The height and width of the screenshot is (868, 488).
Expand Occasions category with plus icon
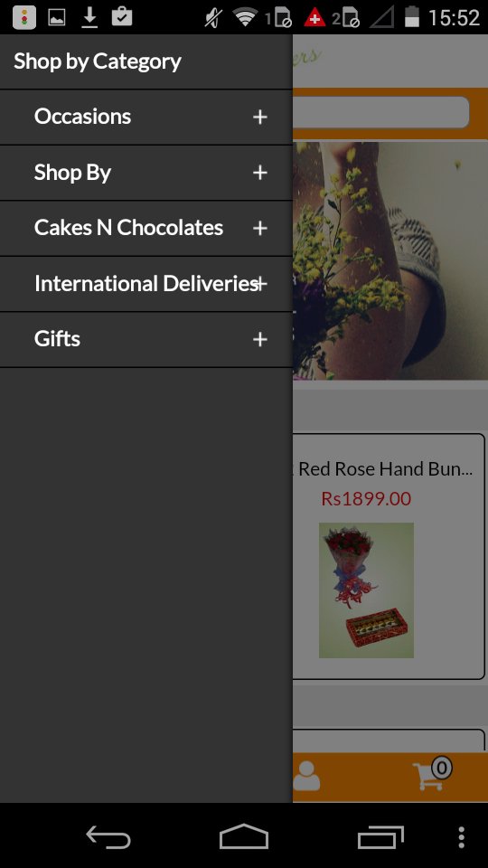tap(260, 117)
